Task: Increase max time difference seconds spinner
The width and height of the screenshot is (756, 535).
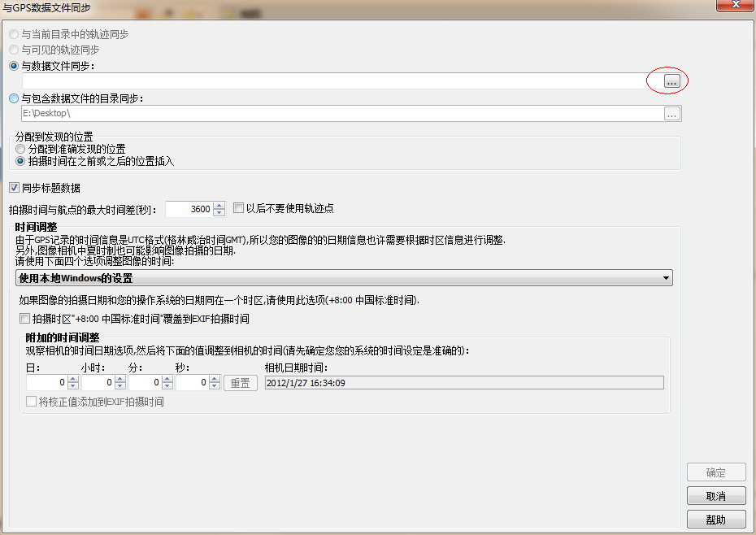Action: point(219,206)
